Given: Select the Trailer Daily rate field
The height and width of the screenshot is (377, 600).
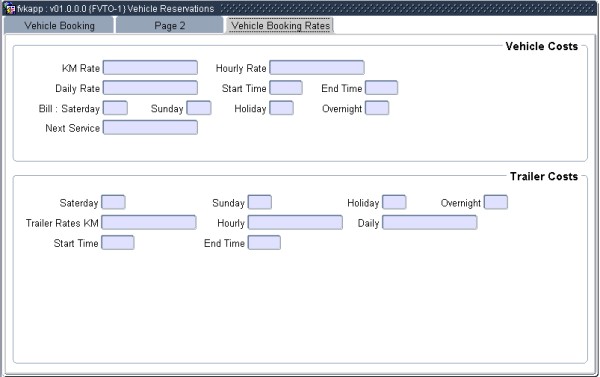Looking at the screenshot, I should pos(430,222).
